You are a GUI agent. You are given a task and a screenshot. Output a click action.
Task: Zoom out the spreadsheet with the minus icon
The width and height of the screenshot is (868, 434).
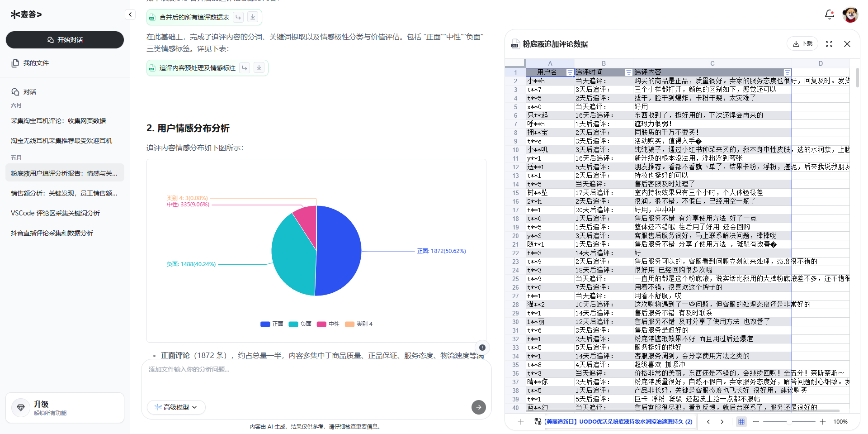[756, 422]
